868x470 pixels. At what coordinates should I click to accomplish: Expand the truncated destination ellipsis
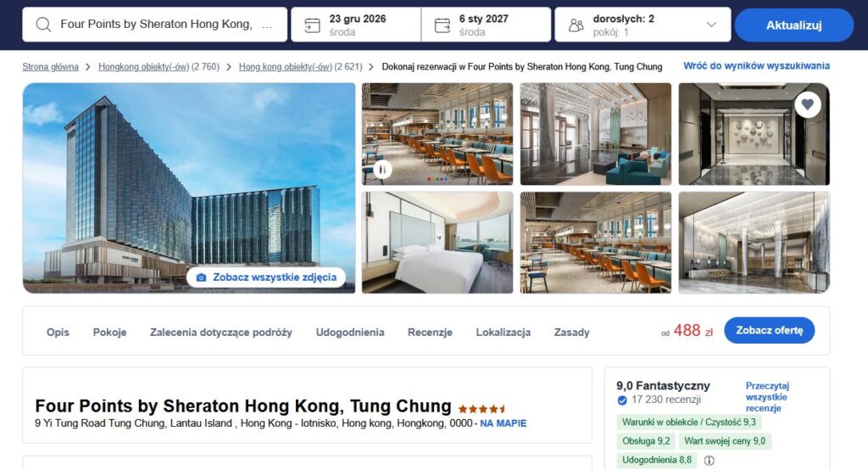pyautogui.click(x=267, y=25)
